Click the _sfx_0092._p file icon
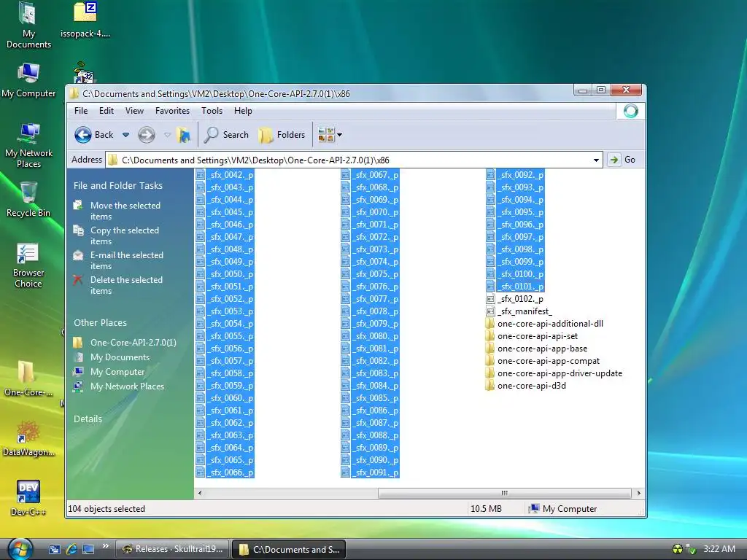The height and width of the screenshot is (560, 747). [x=491, y=175]
